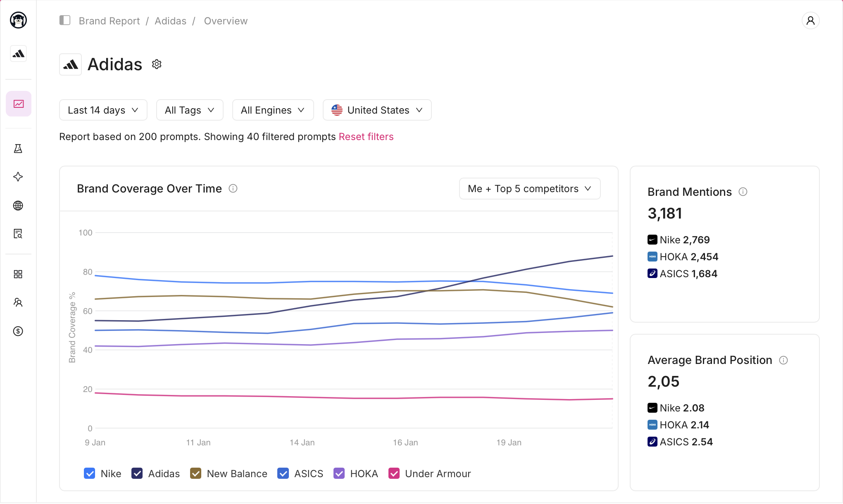Go to Brand Report breadcrumb

click(110, 21)
